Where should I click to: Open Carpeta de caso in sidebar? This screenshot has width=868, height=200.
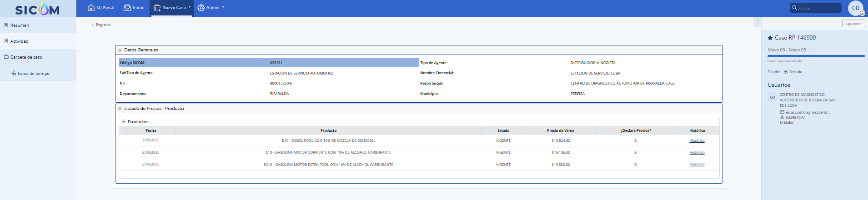[26, 57]
